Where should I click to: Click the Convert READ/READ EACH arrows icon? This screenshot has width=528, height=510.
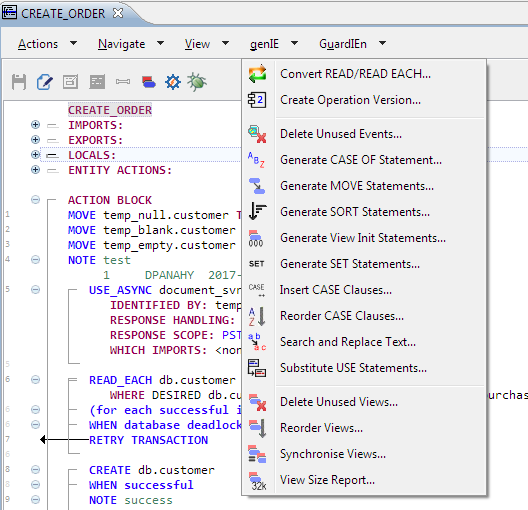pos(257,74)
